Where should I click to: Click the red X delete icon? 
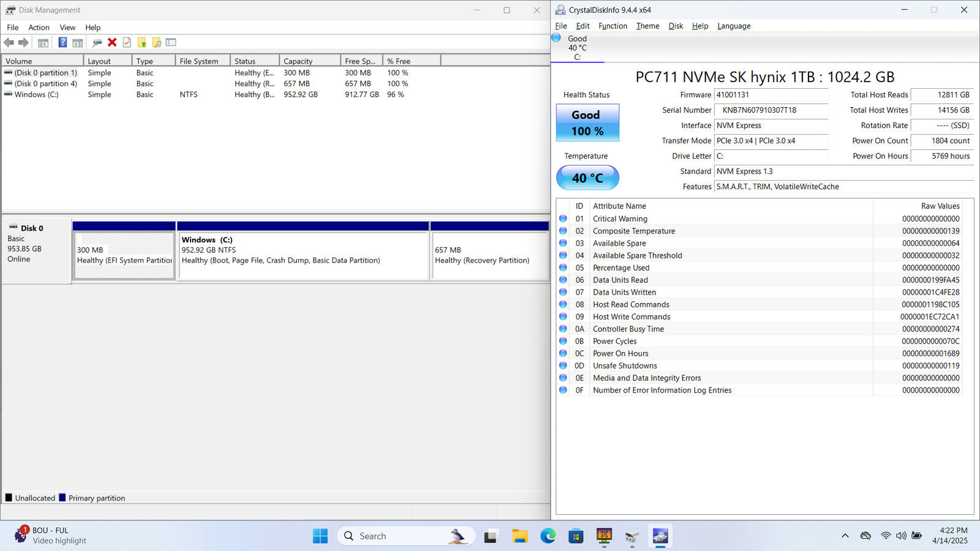112,43
